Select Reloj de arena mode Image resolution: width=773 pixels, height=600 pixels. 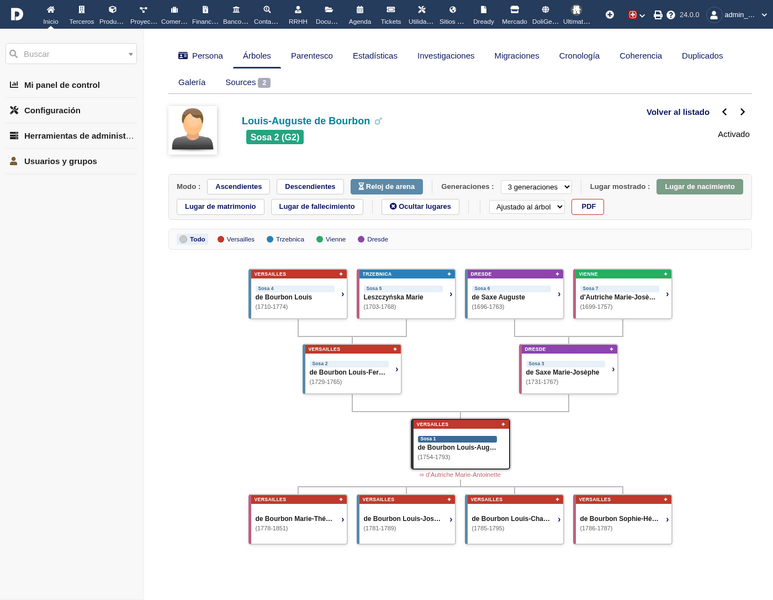coord(386,186)
